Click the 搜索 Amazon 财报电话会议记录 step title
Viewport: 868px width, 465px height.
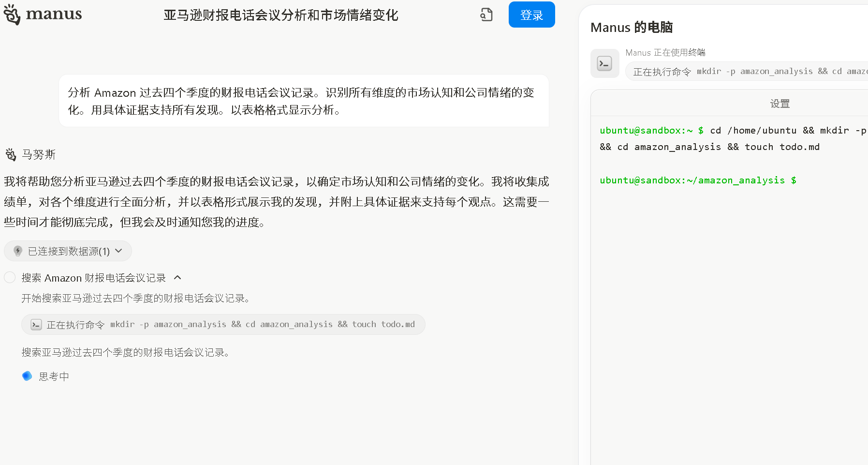[94, 278]
